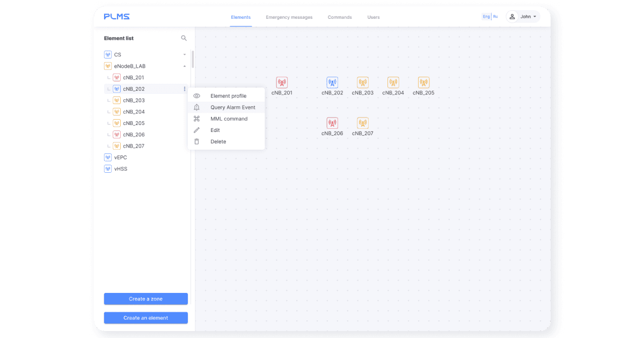Open the John user dropdown
The height and width of the screenshot is (338, 644).
523,17
